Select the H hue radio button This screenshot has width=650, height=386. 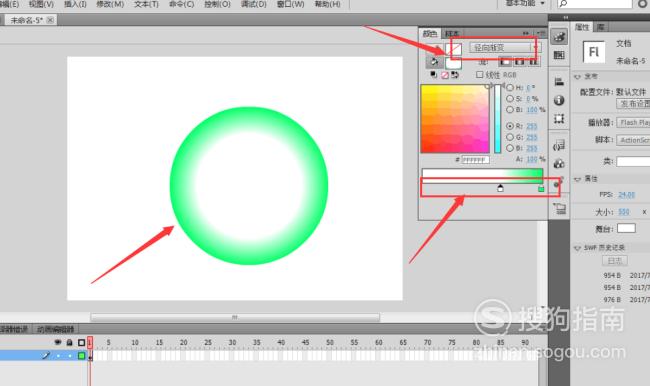(x=510, y=87)
